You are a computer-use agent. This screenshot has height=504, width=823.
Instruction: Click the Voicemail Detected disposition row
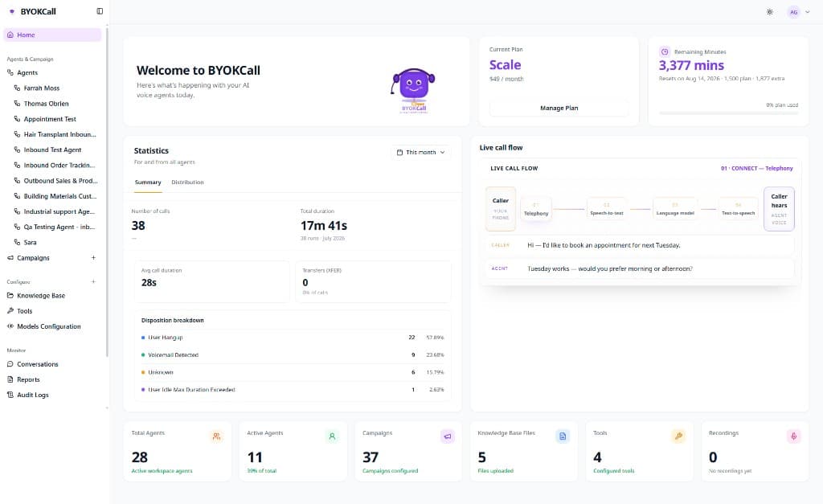point(293,355)
